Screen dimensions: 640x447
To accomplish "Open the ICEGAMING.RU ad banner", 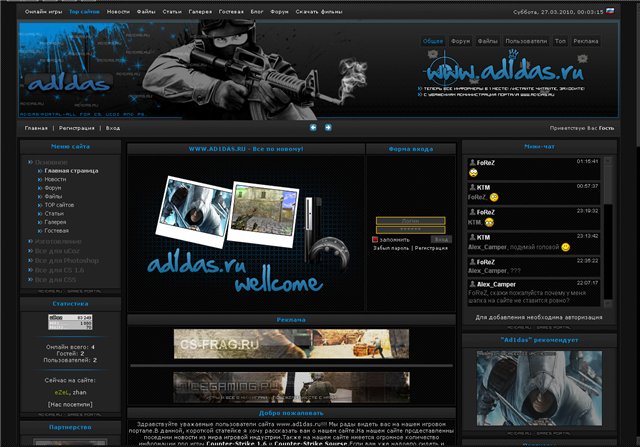I will (291, 387).
